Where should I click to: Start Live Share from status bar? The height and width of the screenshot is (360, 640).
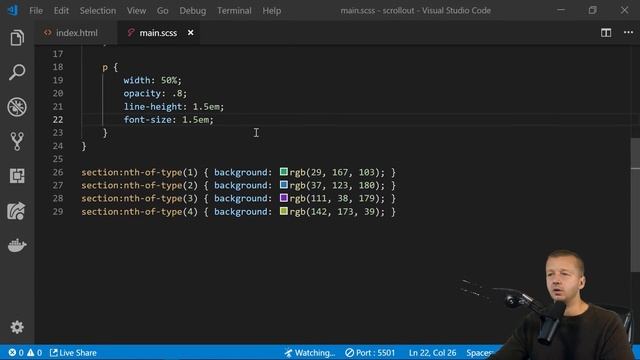click(73, 353)
